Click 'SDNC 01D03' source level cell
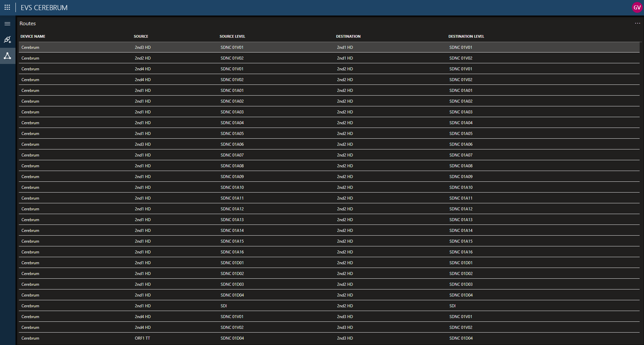 point(232,284)
